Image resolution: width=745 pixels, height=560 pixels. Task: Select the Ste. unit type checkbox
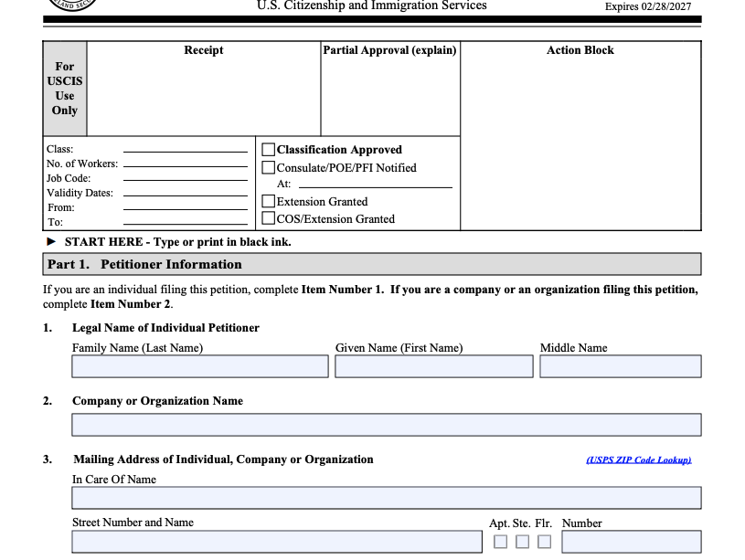tap(523, 542)
